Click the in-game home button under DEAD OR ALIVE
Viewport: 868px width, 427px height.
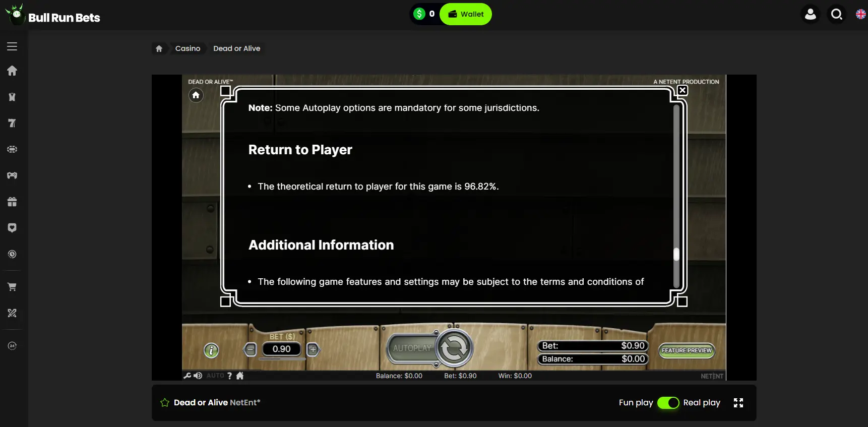tap(196, 95)
